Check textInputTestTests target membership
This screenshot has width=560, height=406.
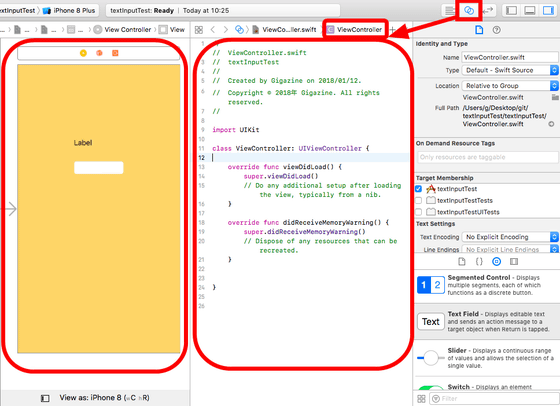click(419, 200)
